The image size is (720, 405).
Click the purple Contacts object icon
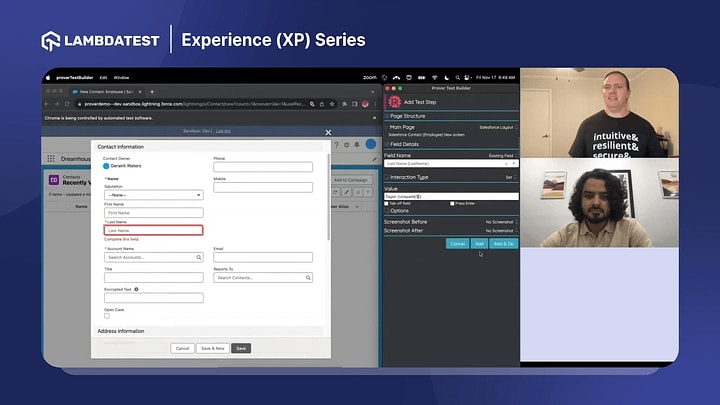point(54,180)
